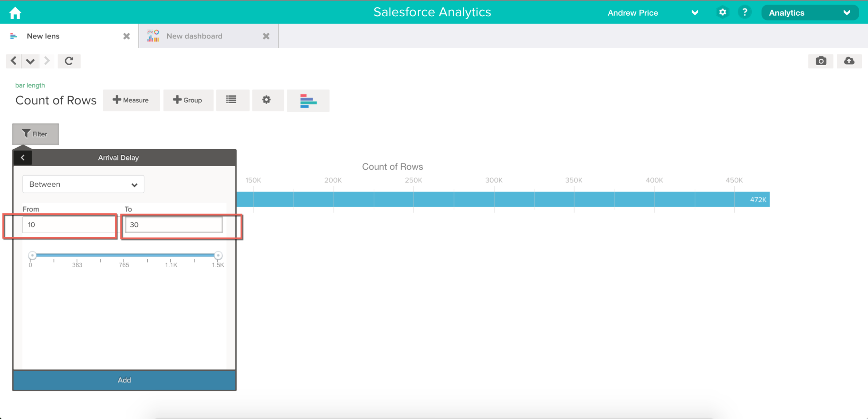
Task: Click the To value input field
Action: 174,225
